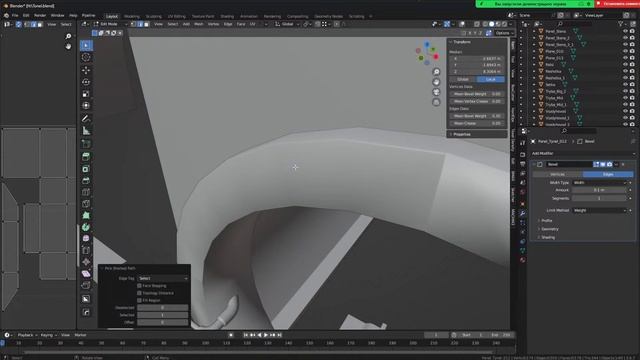Select the Edge Slide tool

pyautogui.click(x=86, y=251)
